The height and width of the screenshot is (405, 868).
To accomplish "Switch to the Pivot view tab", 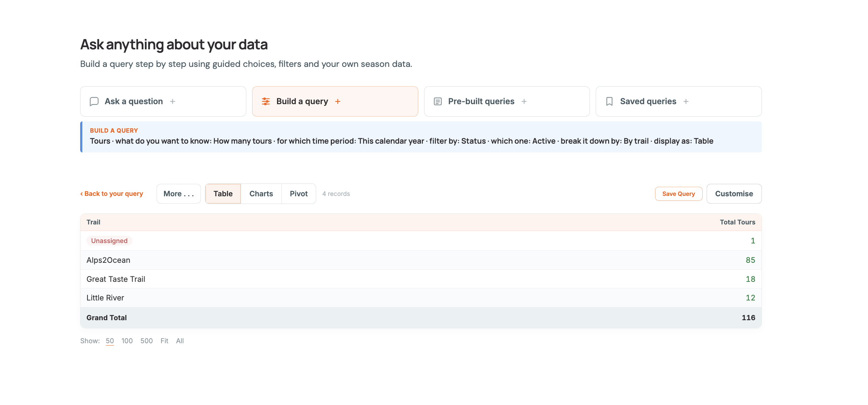I will coord(299,194).
